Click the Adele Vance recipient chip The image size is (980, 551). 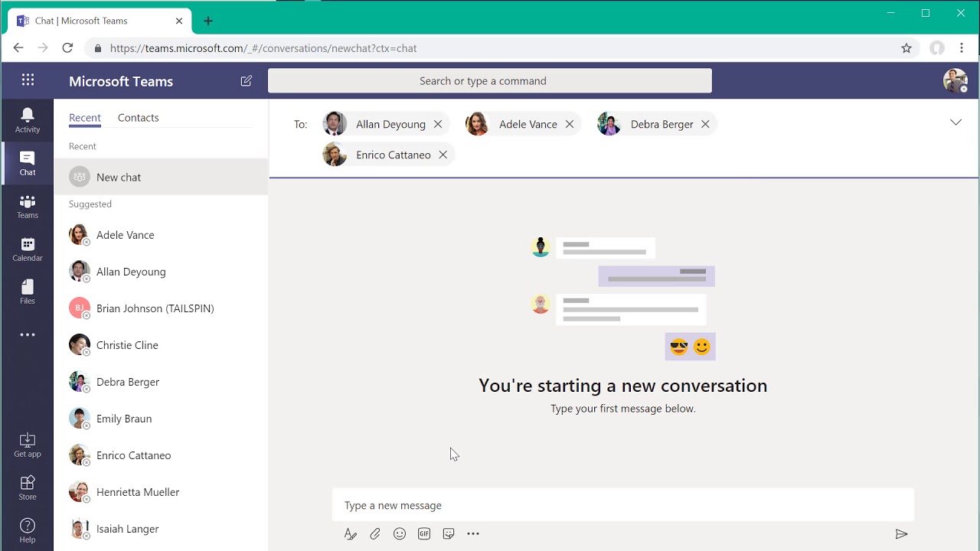(x=522, y=124)
